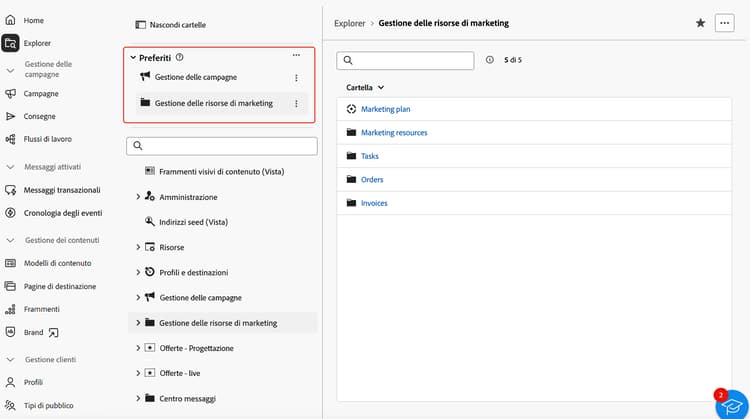Expand the Amministrazione tree node
The height and width of the screenshot is (419, 750).
(138, 197)
